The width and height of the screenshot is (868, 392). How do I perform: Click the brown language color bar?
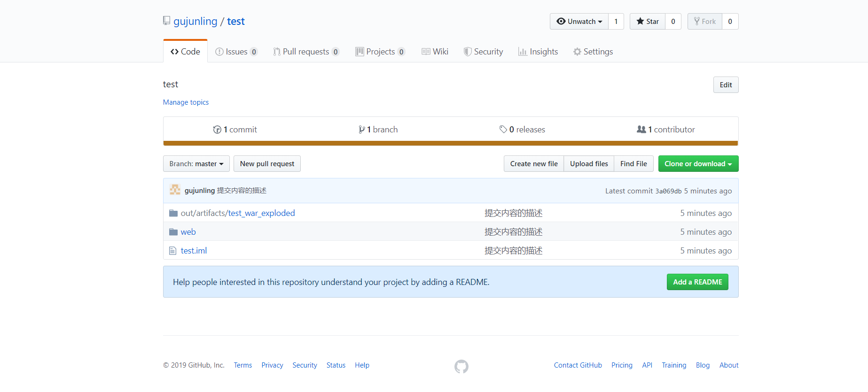point(450,143)
